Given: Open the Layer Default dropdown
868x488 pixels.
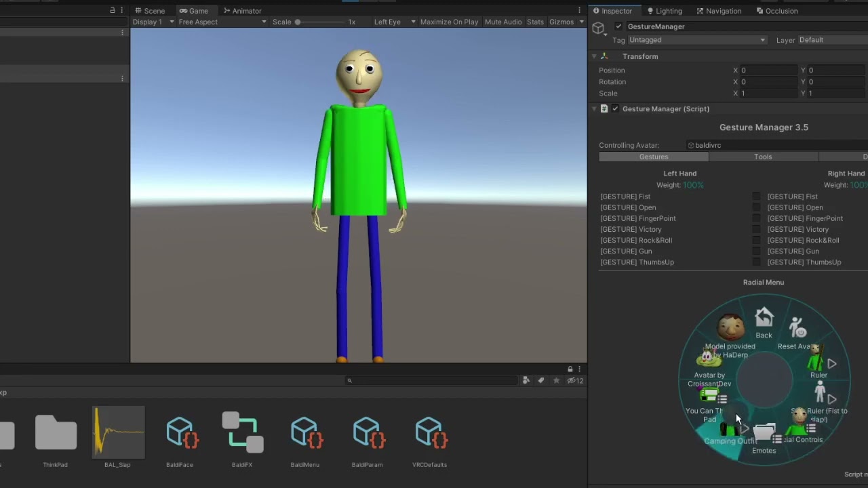Looking at the screenshot, I should [833, 40].
